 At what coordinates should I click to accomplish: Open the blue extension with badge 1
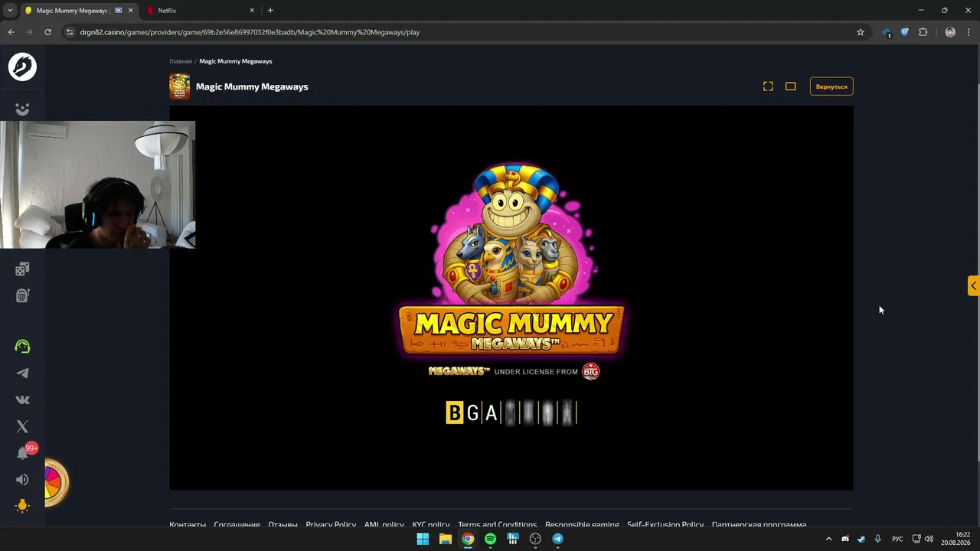[x=887, y=32]
